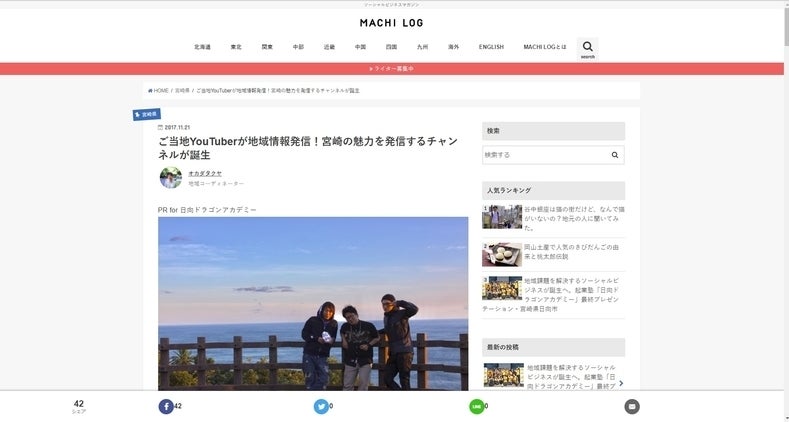Open the author name オカダタクヤ link
This screenshot has width=789, height=422.
tap(205, 173)
